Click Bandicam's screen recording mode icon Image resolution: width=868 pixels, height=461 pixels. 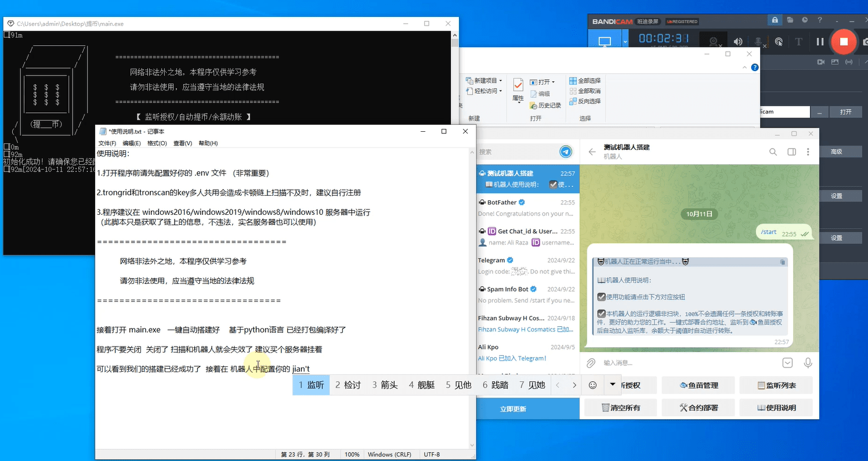tap(605, 42)
